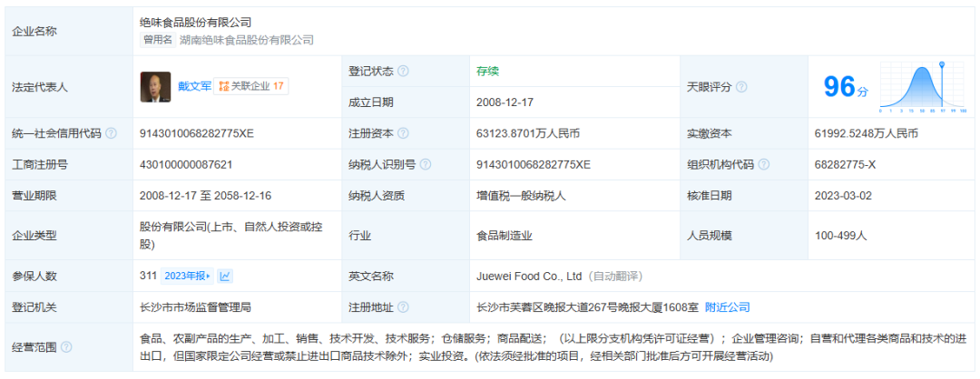Image resolution: width=980 pixels, height=379 pixels.
Task: Click the 参保人数 label
Action: click(x=34, y=276)
